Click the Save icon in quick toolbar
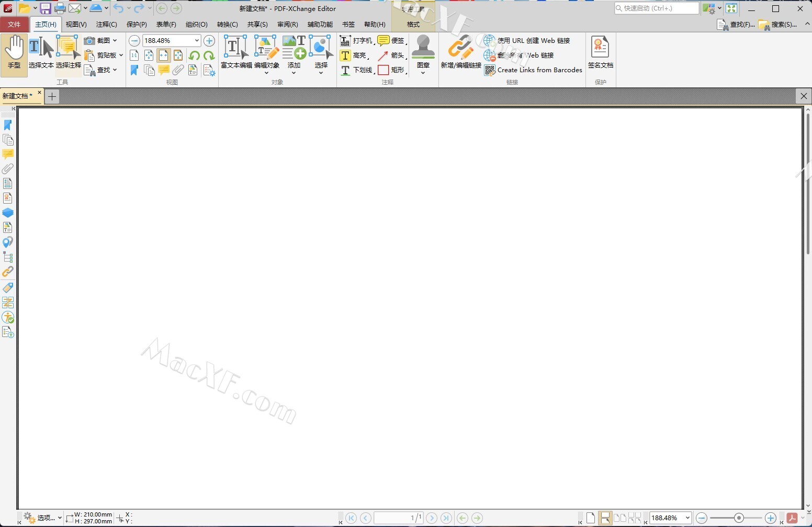This screenshot has width=812, height=527. point(46,8)
